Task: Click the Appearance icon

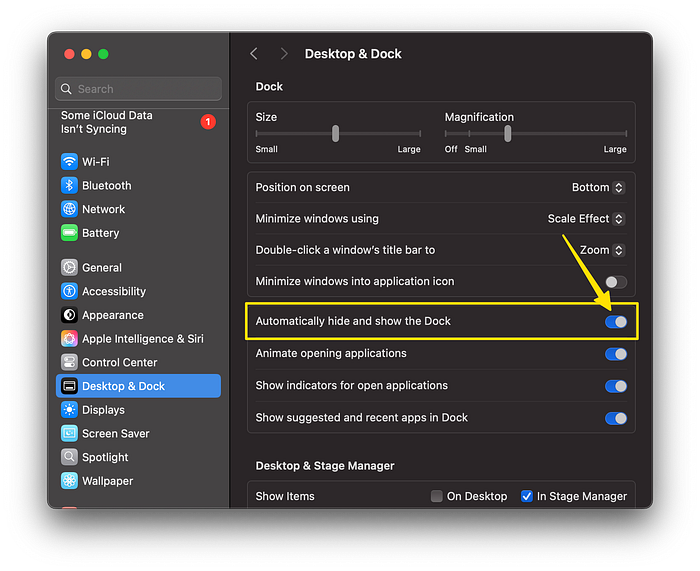Action: point(69,315)
